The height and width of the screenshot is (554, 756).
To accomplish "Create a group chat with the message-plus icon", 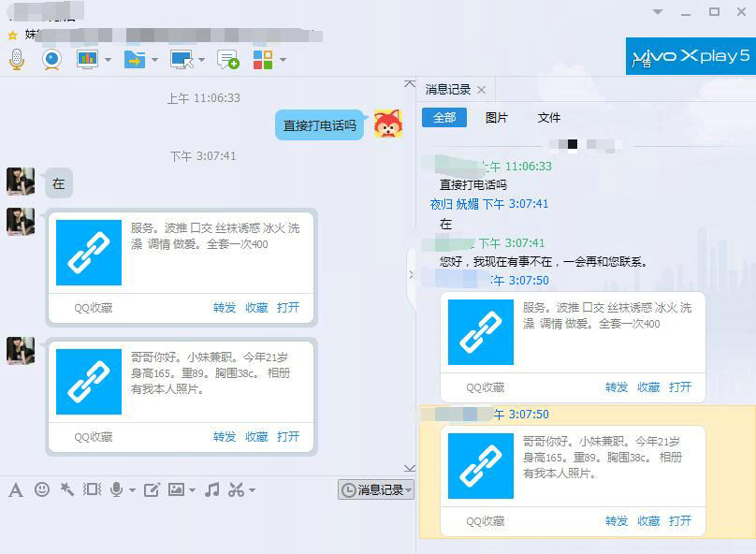I will (225, 59).
